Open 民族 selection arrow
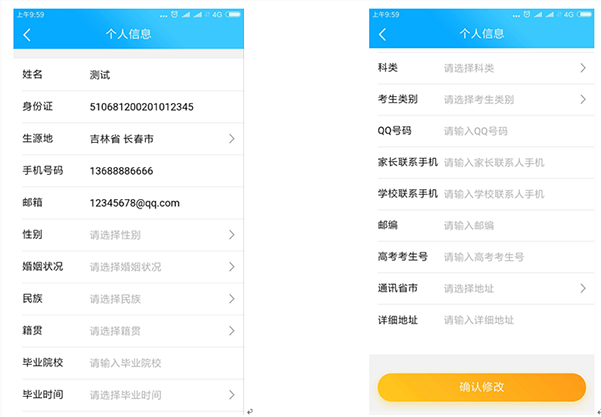Viewport: 601px width, 417px height. point(232,299)
